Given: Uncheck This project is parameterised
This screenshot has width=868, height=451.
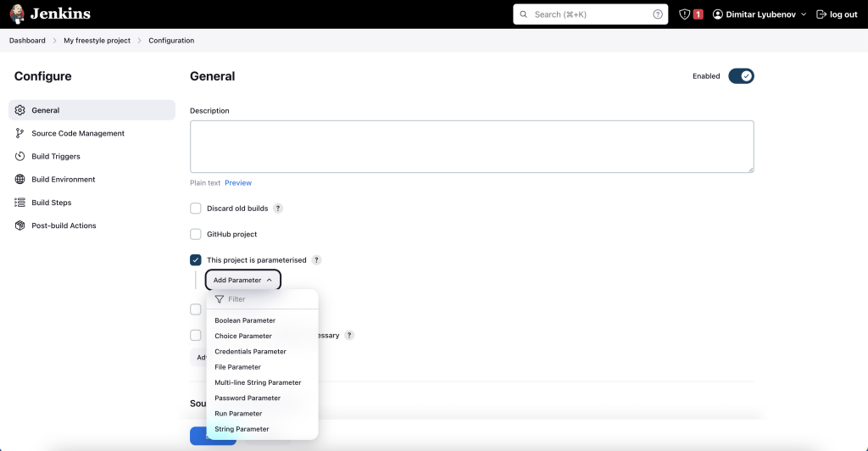Looking at the screenshot, I should tap(196, 260).
